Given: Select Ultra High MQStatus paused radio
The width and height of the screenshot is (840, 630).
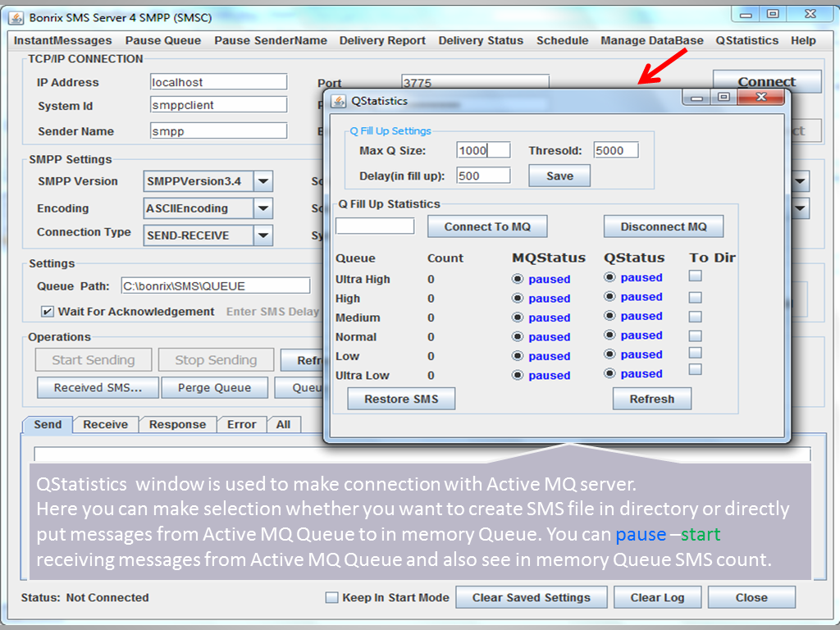Looking at the screenshot, I should 518,279.
